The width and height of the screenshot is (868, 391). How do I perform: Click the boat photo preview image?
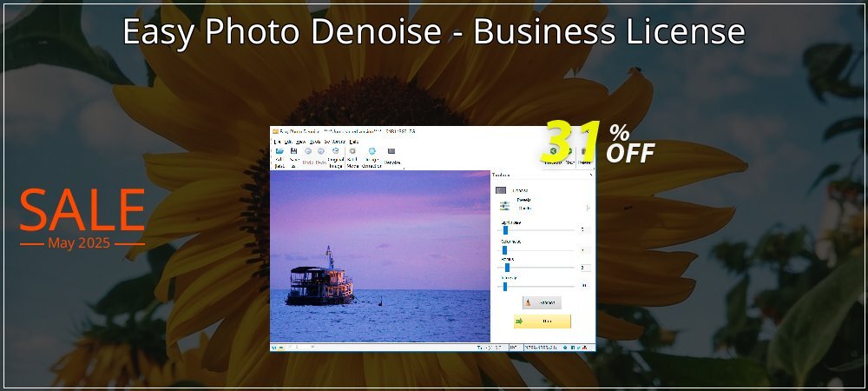click(x=380, y=255)
